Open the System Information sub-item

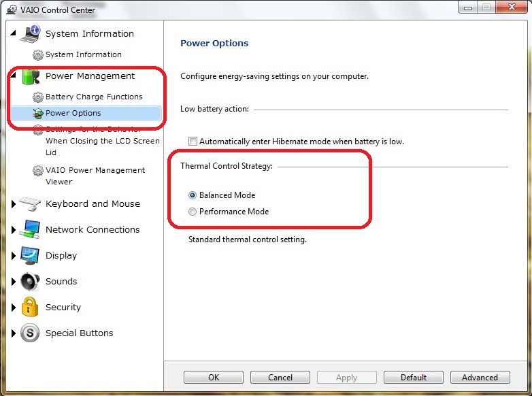(84, 54)
